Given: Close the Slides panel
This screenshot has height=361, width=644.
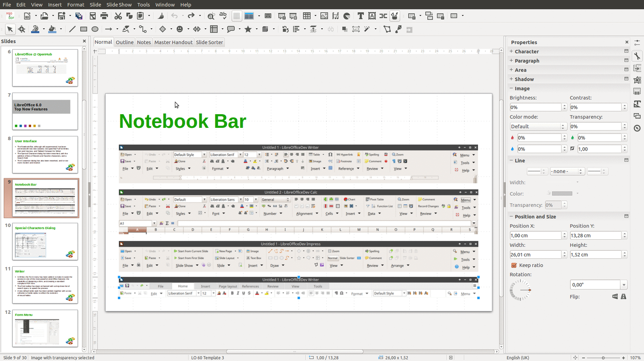Looking at the screenshot, I should click(84, 41).
